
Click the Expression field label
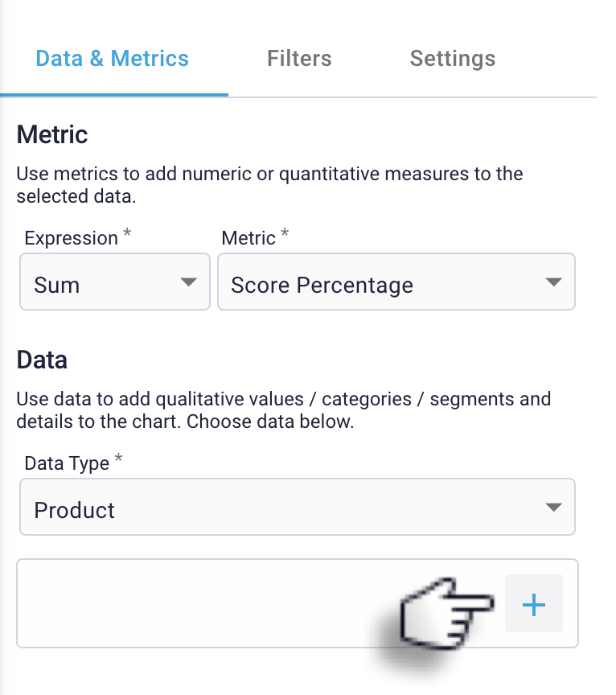coord(72,238)
